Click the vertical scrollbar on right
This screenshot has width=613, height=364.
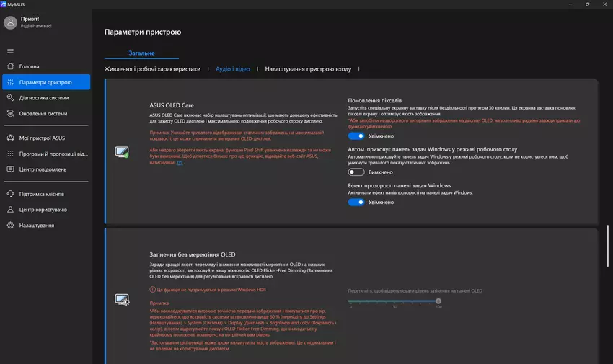tap(608, 245)
